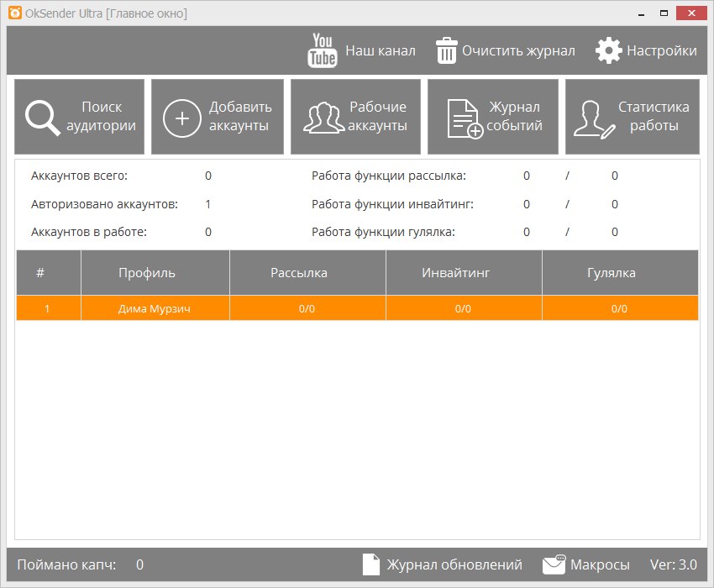This screenshot has height=588, width=714.
Task: Click the Статистика работы label
Action: coord(654,116)
